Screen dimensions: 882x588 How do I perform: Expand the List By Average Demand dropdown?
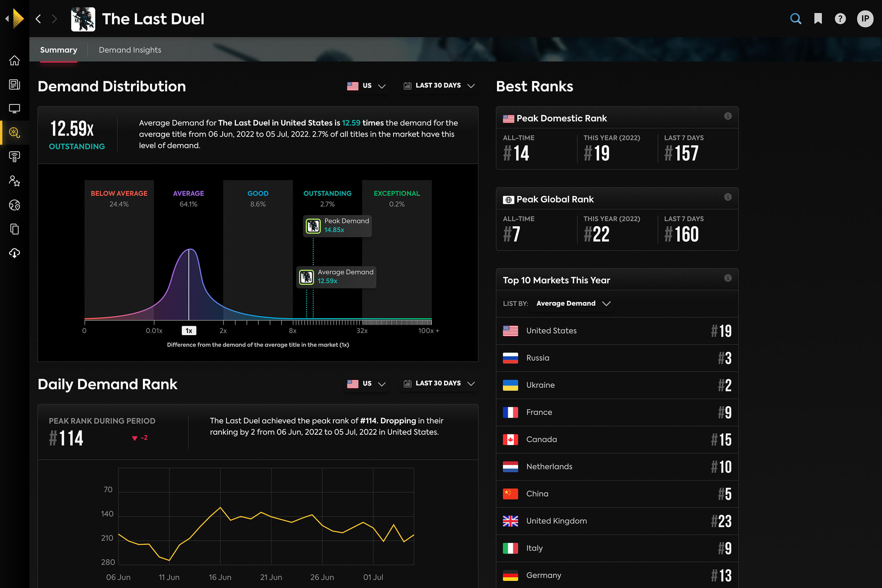(573, 304)
